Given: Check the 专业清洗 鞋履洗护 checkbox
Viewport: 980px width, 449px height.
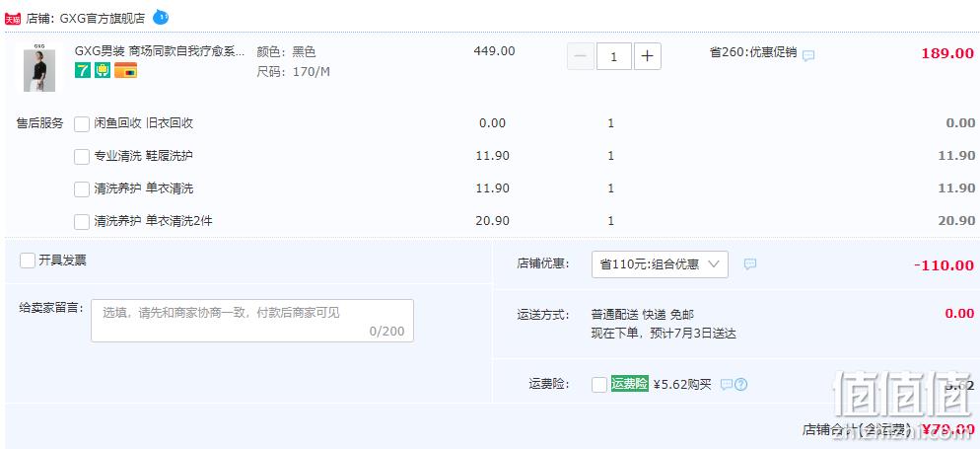Looking at the screenshot, I should click(82, 156).
